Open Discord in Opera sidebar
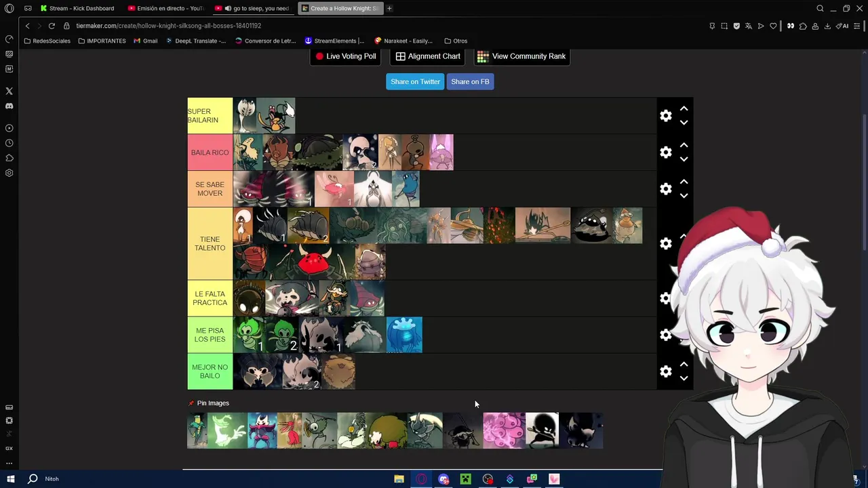868x488 pixels. (x=9, y=106)
